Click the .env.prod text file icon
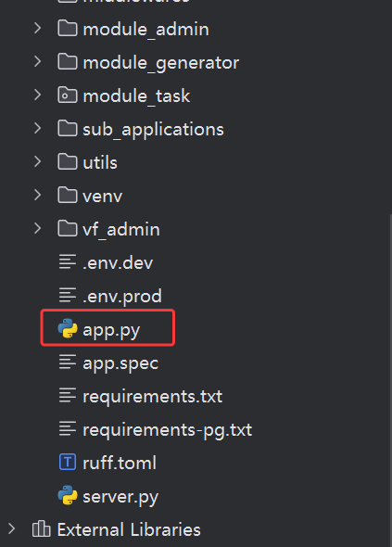 click(x=68, y=295)
